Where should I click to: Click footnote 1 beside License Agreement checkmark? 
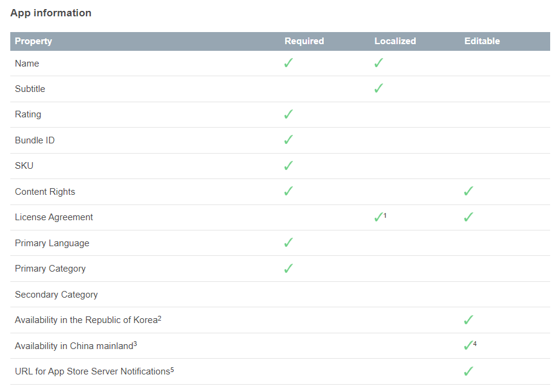coord(385,215)
